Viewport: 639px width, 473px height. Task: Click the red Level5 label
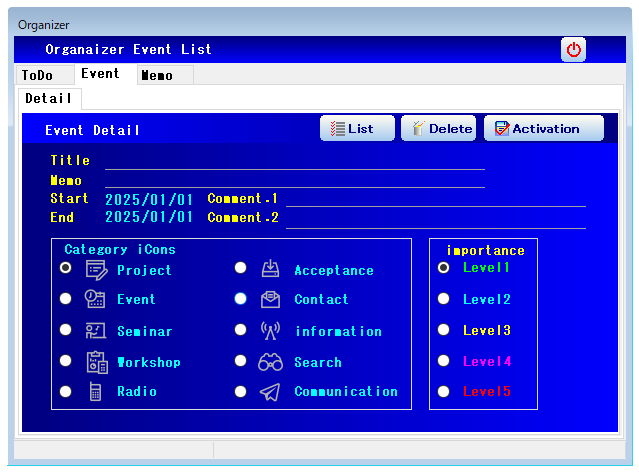[487, 392]
